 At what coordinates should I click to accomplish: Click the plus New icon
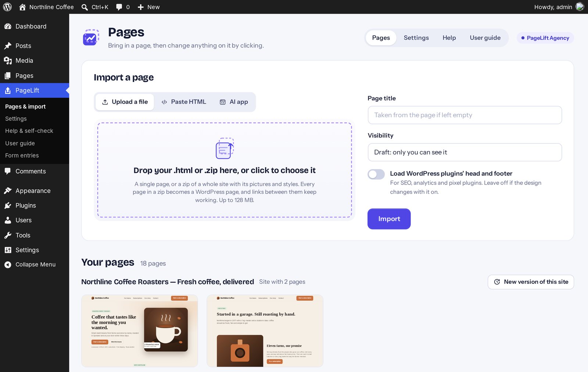click(140, 7)
